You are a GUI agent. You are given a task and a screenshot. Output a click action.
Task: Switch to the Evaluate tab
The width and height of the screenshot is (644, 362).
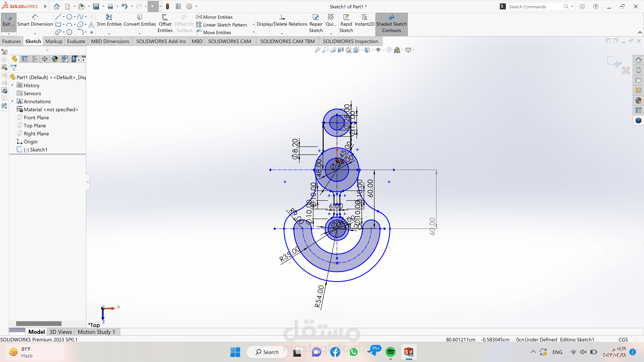click(76, 41)
